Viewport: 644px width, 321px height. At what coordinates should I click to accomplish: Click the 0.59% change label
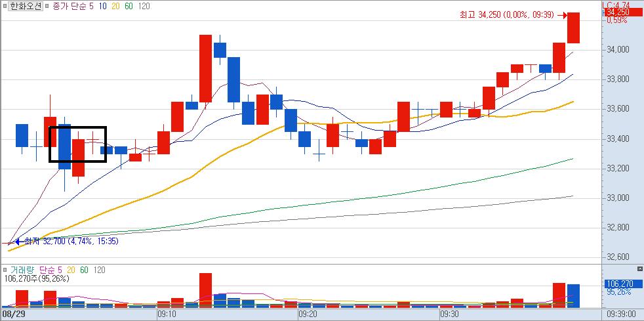click(x=616, y=20)
